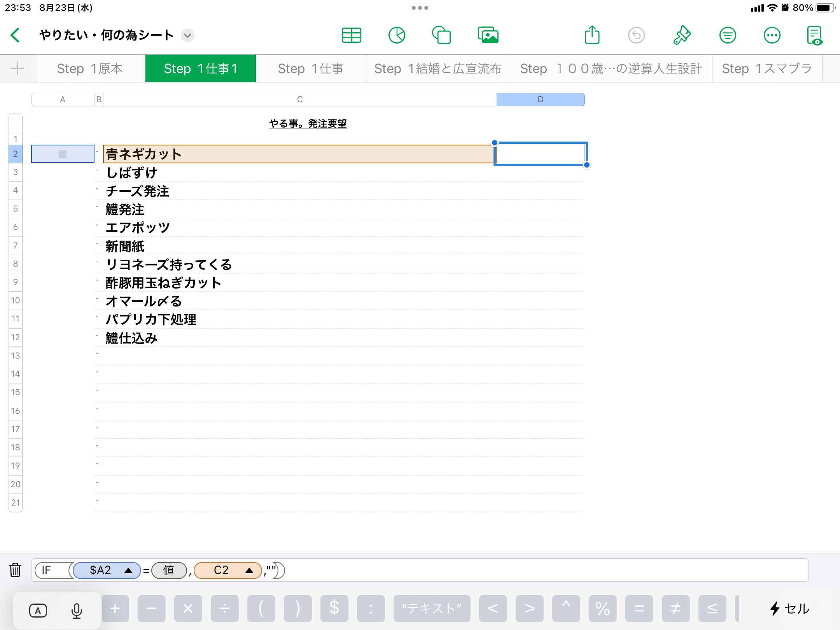Open the format paintbrush icon
The width and height of the screenshot is (840, 630).
tap(682, 35)
